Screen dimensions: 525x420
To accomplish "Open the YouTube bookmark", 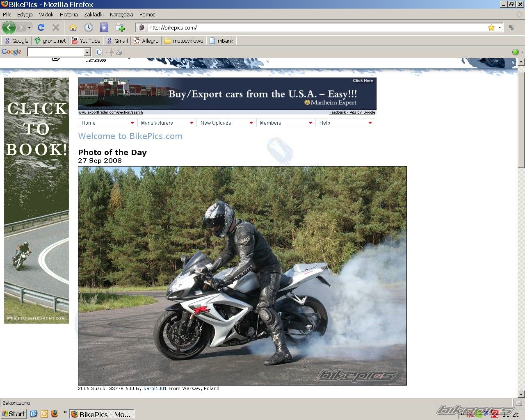I will pyautogui.click(x=86, y=41).
